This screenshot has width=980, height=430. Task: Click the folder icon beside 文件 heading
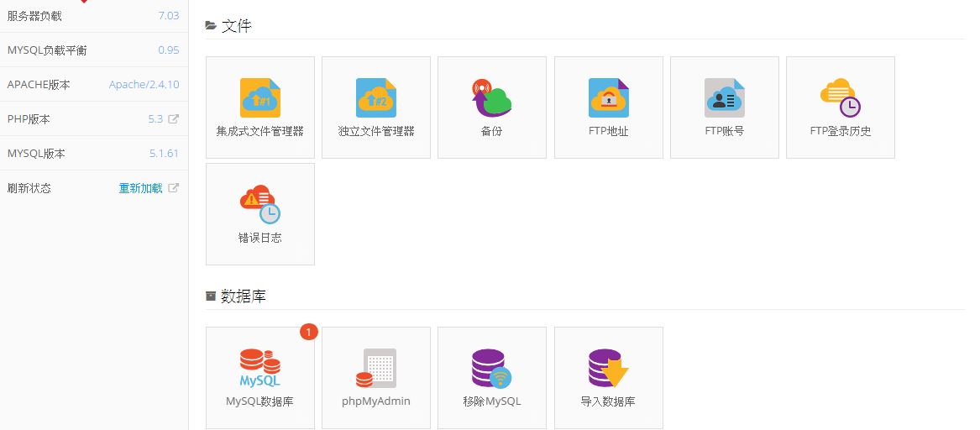(211, 26)
